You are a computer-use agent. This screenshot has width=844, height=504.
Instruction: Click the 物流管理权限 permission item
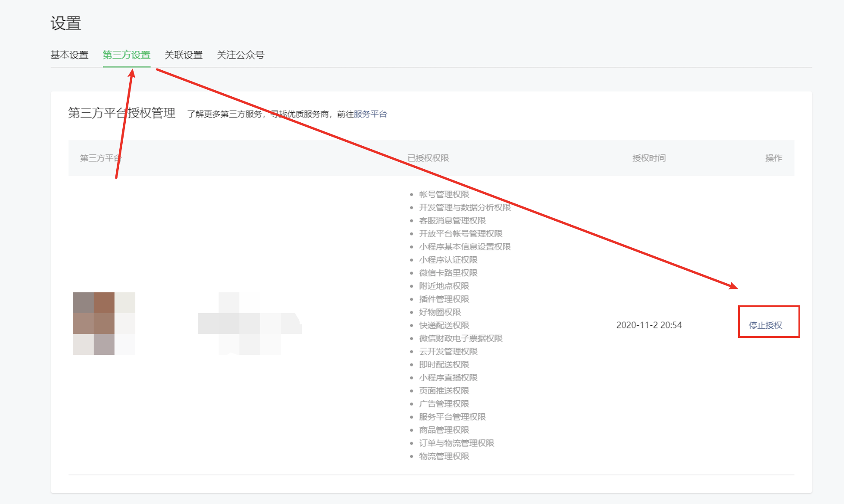[x=444, y=456]
